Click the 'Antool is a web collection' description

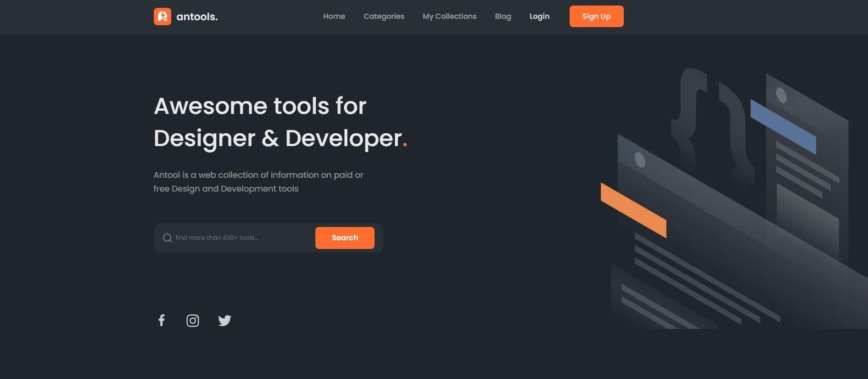(258, 181)
